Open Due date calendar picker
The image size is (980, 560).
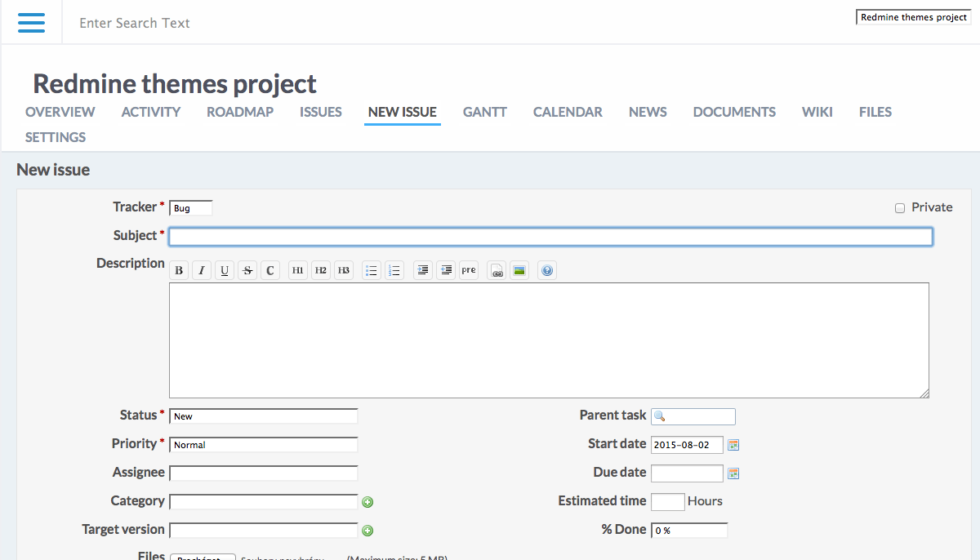pyautogui.click(x=733, y=473)
